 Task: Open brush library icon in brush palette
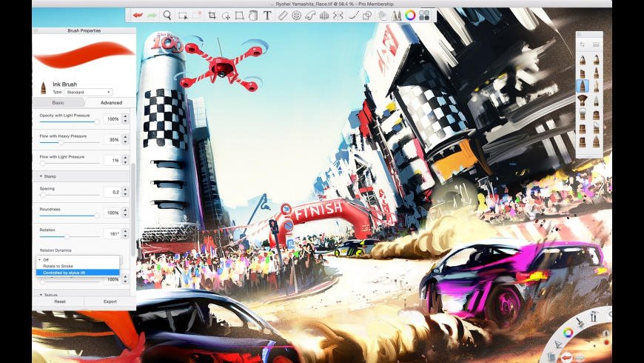tap(596, 44)
